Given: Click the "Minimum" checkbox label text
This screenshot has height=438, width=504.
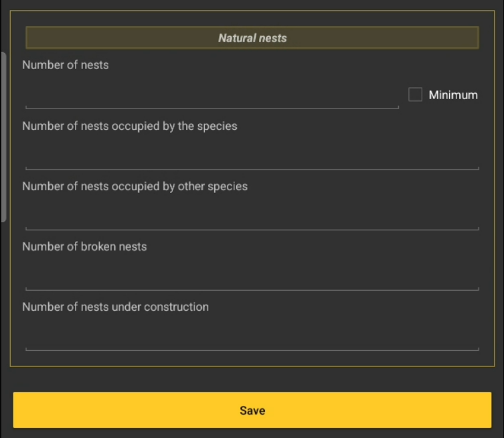Looking at the screenshot, I should [x=453, y=95].
